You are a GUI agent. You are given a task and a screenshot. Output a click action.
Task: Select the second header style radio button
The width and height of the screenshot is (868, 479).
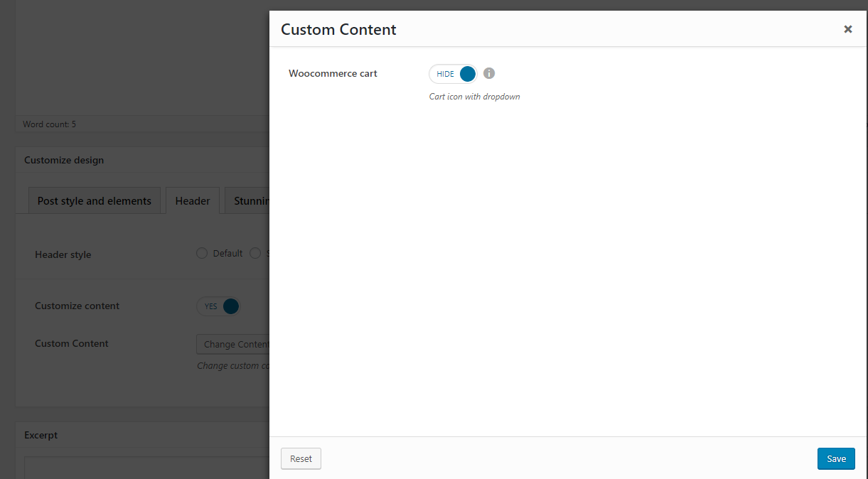pos(255,253)
